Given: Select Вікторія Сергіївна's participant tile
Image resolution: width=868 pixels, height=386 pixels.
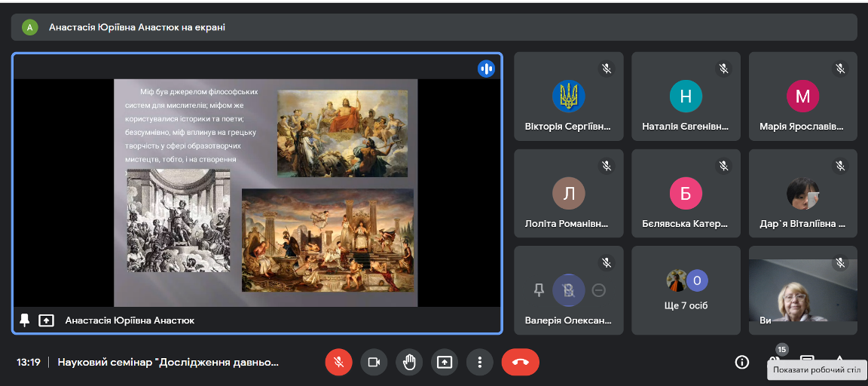Looking at the screenshot, I should tap(568, 96).
